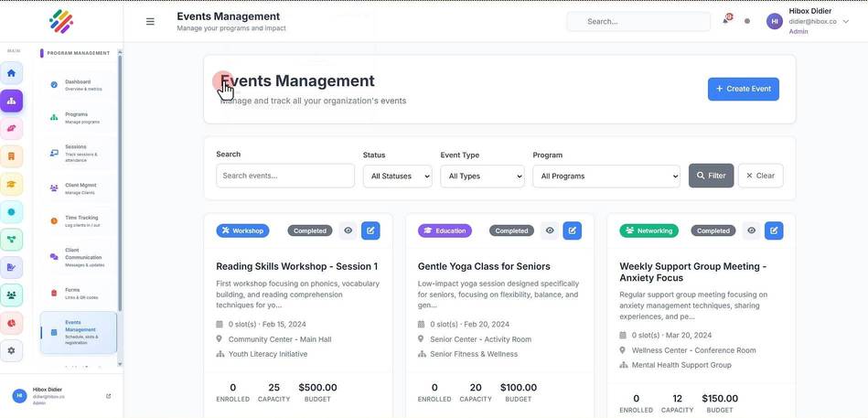Open the home icon in the left rail
This screenshot has height=418, width=868.
(x=11, y=73)
